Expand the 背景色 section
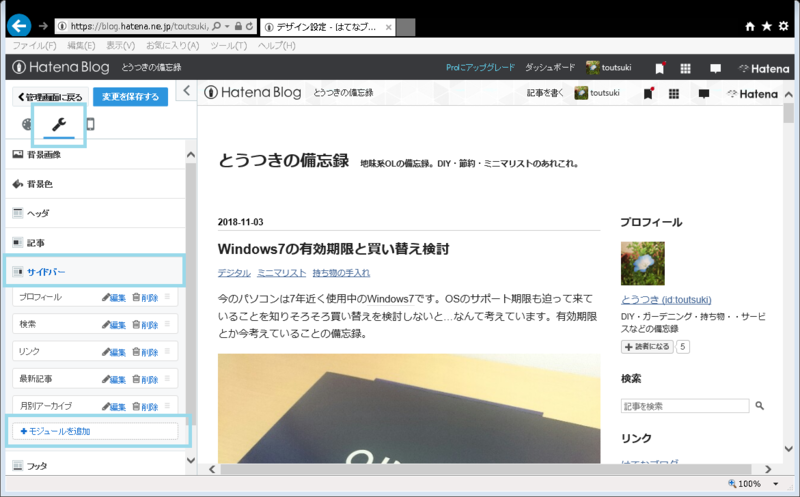 (x=95, y=184)
